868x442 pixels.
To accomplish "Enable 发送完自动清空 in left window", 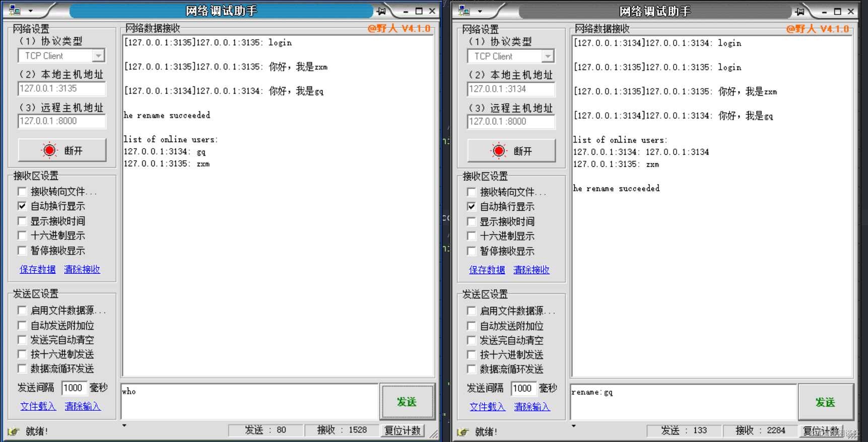I will tap(22, 340).
